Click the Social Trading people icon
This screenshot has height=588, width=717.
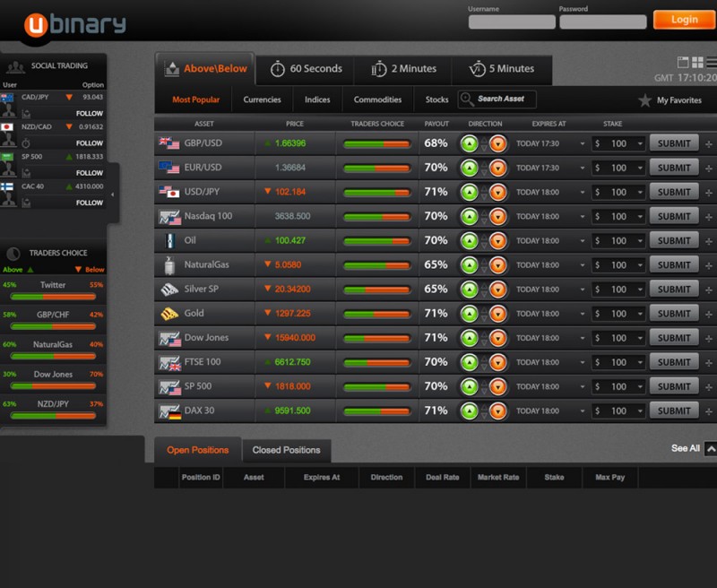click(x=15, y=67)
